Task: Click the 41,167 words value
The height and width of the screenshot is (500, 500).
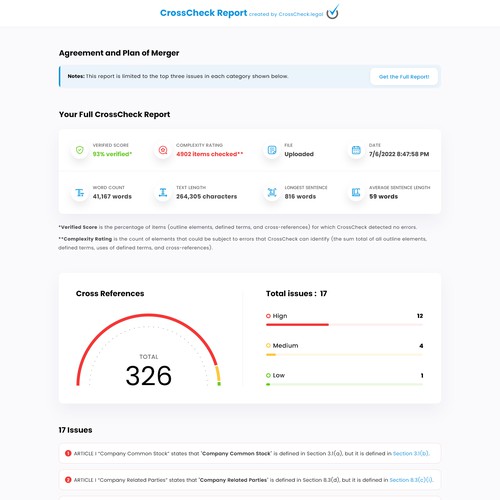Action: pyautogui.click(x=112, y=196)
